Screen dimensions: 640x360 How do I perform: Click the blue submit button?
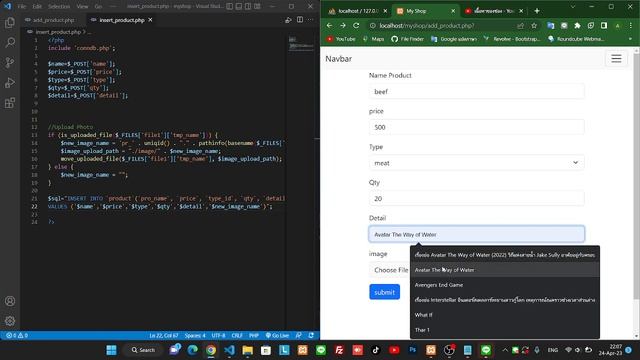tap(384, 292)
